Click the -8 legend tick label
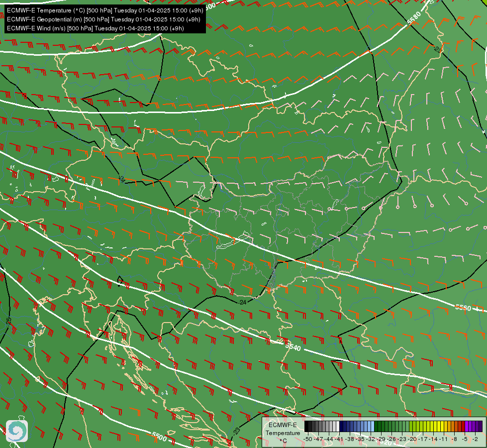The image size is (487, 448). click(x=454, y=439)
